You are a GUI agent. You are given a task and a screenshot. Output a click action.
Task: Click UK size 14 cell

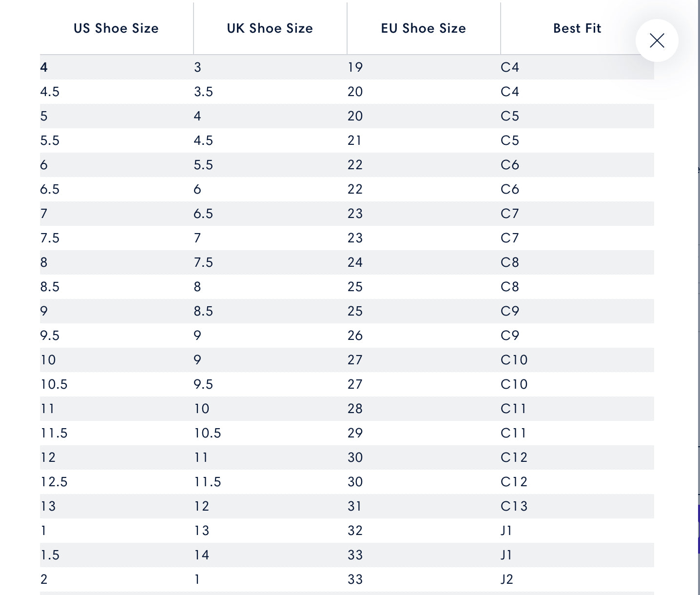coord(202,555)
